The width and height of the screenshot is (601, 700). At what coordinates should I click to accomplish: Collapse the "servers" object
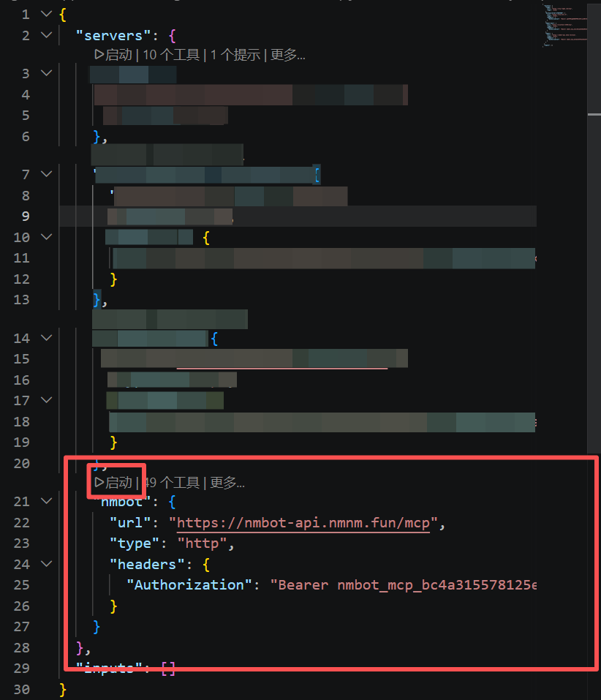[x=45, y=34]
